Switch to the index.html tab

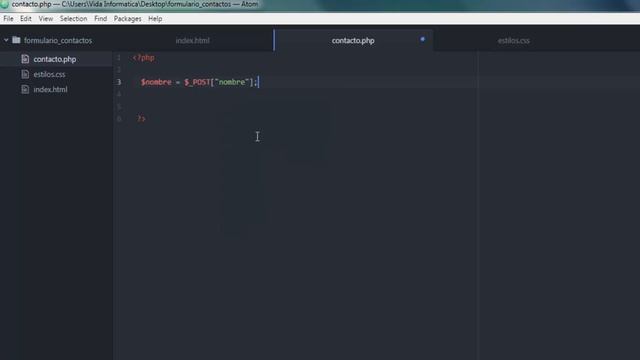click(x=193, y=40)
